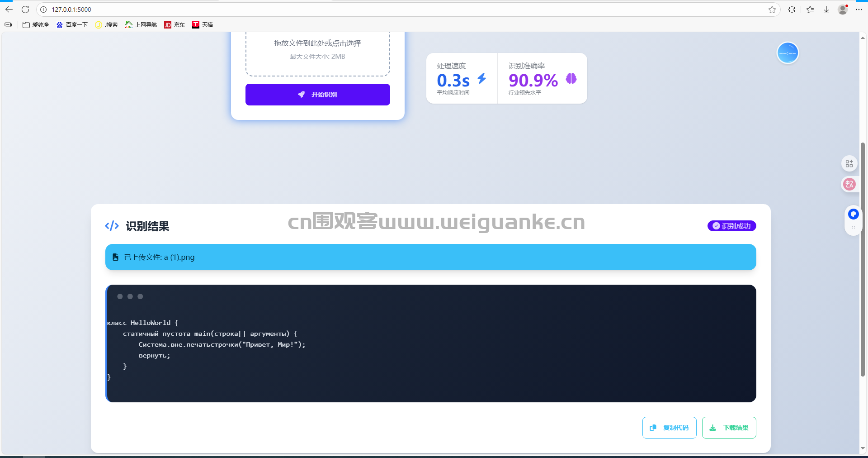Click the blue floating circle widget
The image size is (868, 458).
tap(788, 53)
